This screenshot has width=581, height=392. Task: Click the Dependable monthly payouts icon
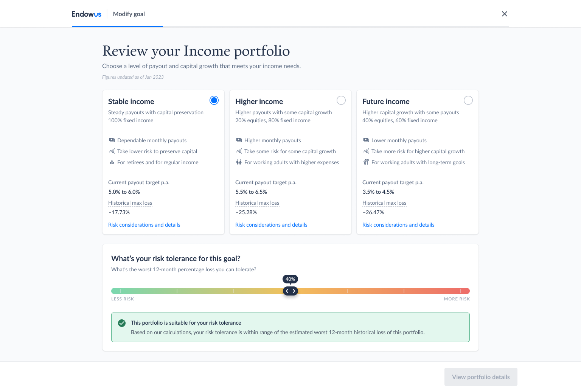(x=112, y=140)
